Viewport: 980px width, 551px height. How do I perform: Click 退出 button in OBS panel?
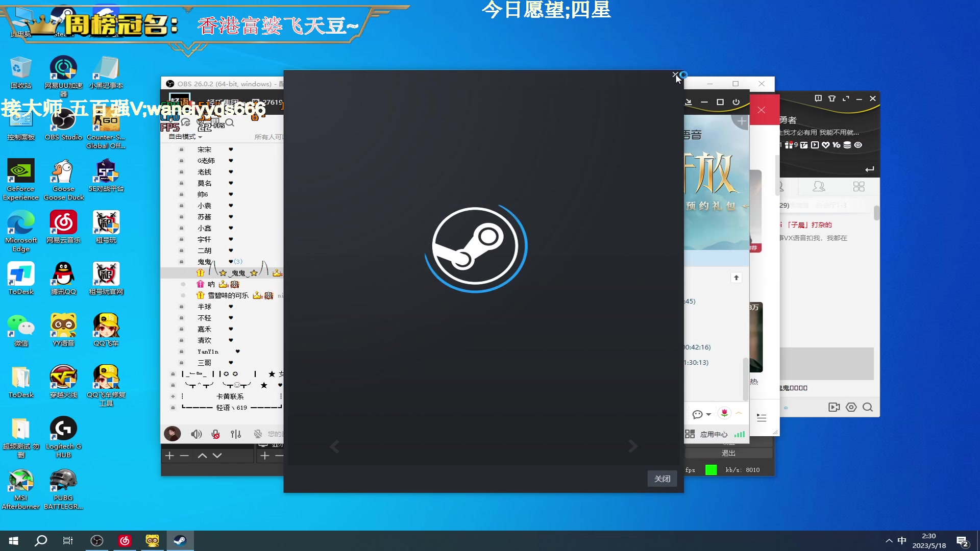pyautogui.click(x=728, y=453)
